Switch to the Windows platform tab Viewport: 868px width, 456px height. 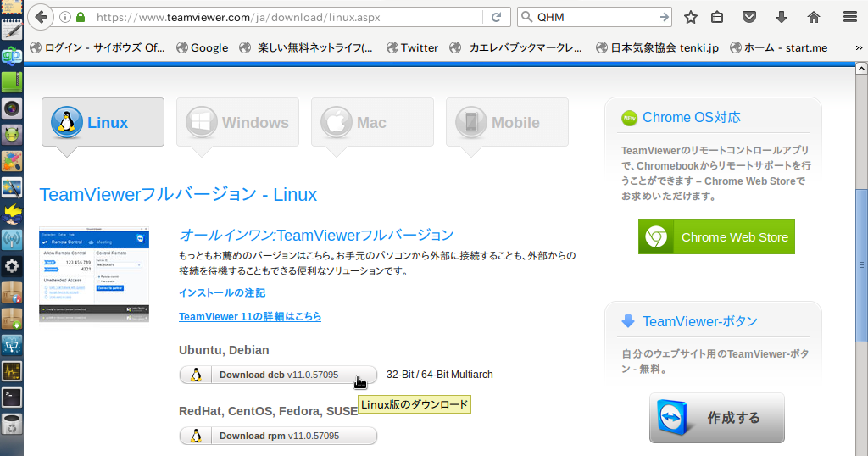click(x=237, y=122)
